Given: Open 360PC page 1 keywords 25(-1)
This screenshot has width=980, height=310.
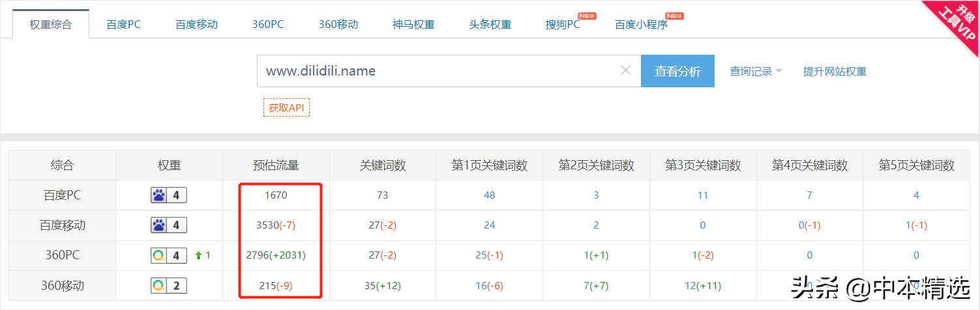Looking at the screenshot, I should (x=489, y=255).
